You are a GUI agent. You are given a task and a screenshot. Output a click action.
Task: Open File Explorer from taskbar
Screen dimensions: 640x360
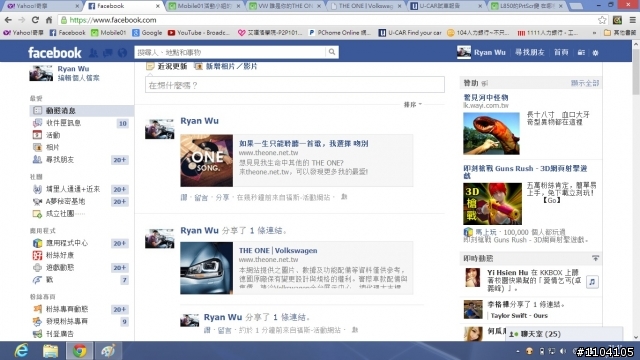[51, 351]
